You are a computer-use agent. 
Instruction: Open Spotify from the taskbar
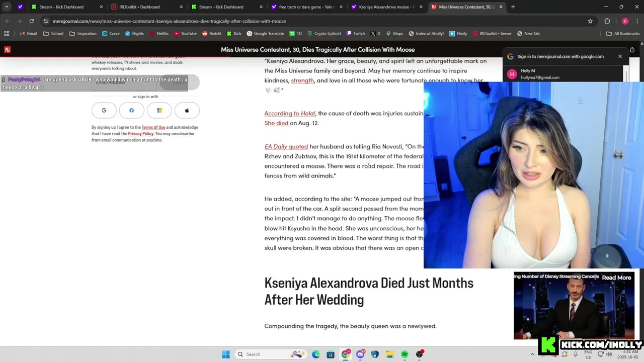tap(405, 354)
